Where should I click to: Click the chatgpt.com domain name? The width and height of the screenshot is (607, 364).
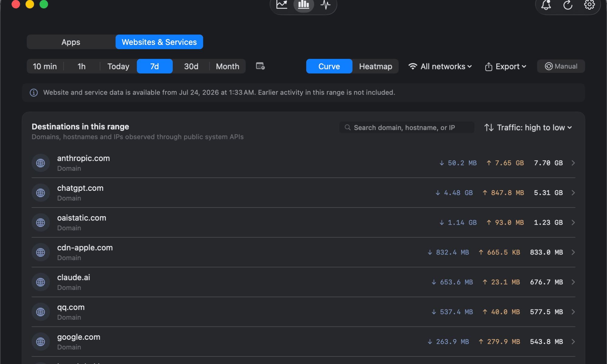pyautogui.click(x=80, y=188)
